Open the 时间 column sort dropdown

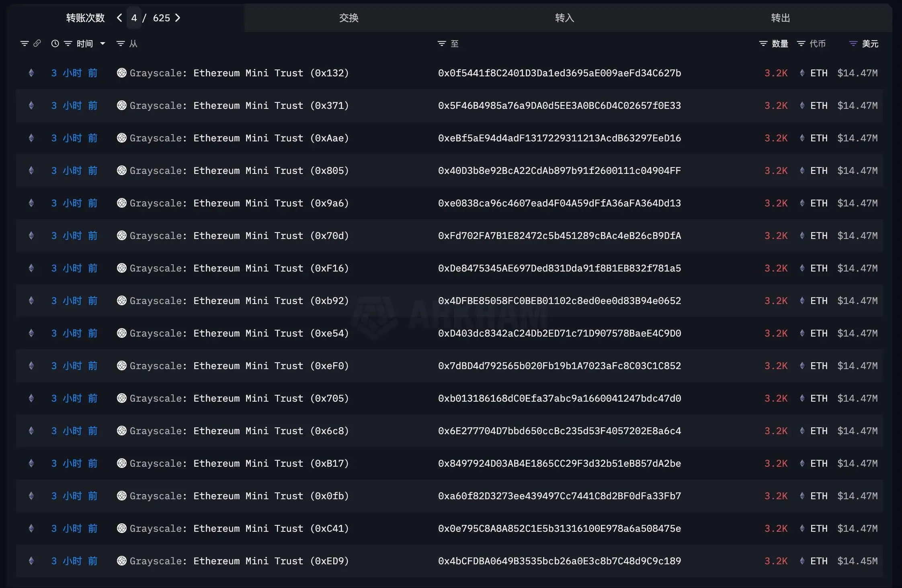[x=102, y=43]
